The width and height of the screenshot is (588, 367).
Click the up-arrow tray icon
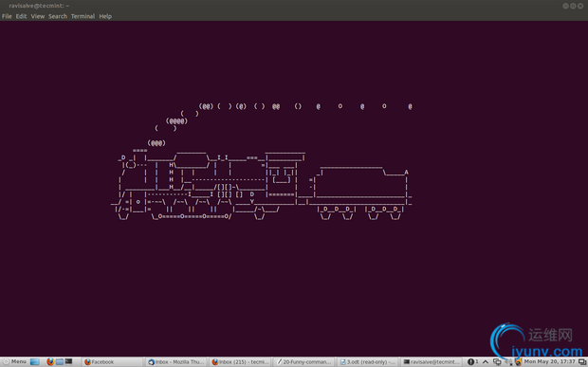point(486,361)
